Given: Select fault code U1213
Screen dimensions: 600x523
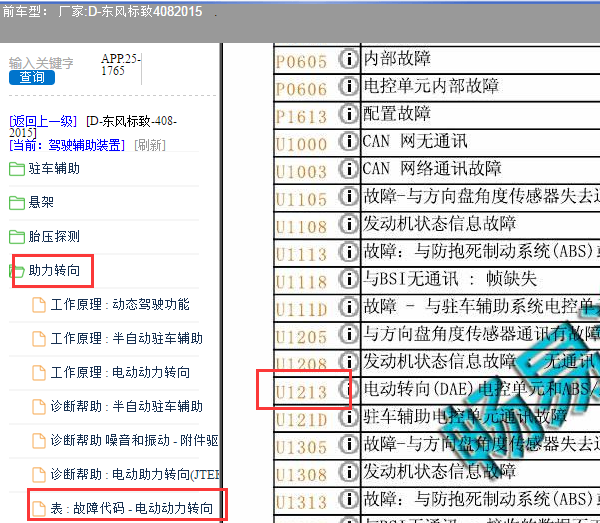Looking at the screenshot, I should [x=302, y=392].
